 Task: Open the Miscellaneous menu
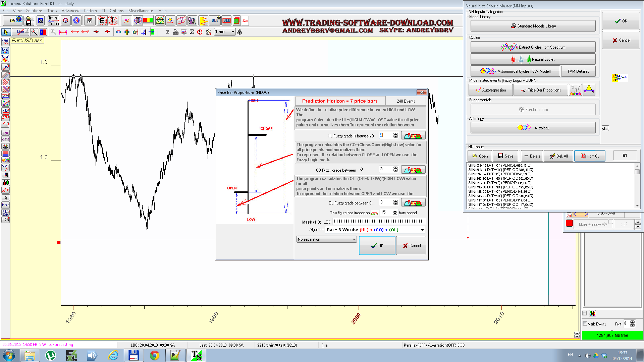point(141,11)
